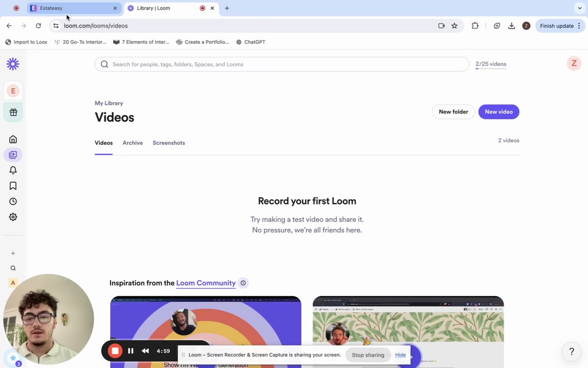Click the webcam bubble of the presenter
This screenshot has height=368, width=588.
coord(48,319)
